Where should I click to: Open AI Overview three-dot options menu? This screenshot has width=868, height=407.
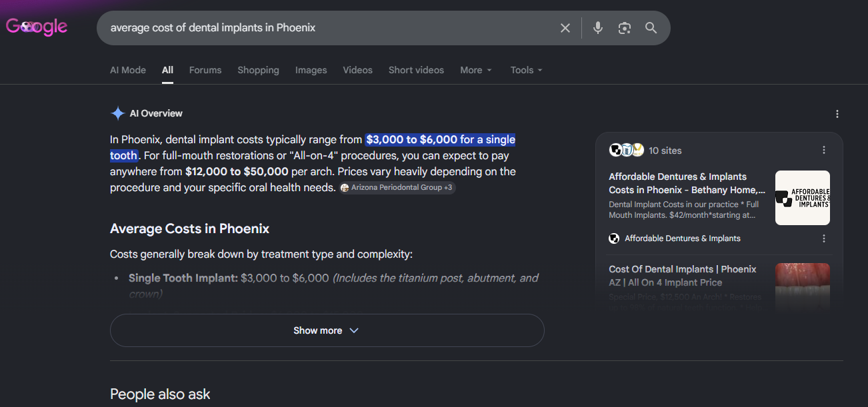pyautogui.click(x=837, y=114)
